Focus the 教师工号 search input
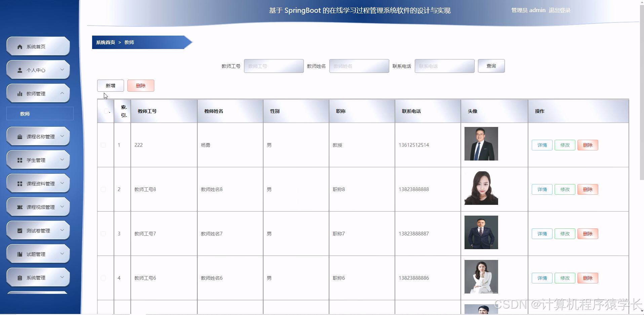The width and height of the screenshot is (644, 315). (274, 66)
